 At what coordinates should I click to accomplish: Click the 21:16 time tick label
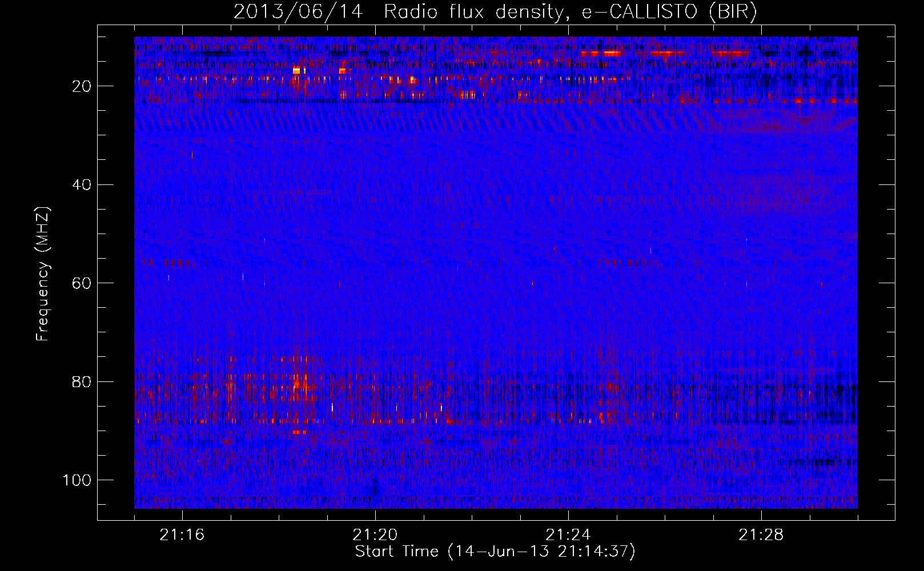pyautogui.click(x=182, y=535)
